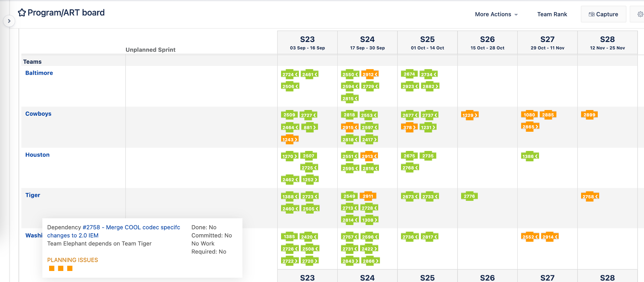Image resolution: width=644 pixels, height=282 pixels.
Task: Click green dependency card 1270 in Houston row
Action: pyautogui.click(x=290, y=156)
